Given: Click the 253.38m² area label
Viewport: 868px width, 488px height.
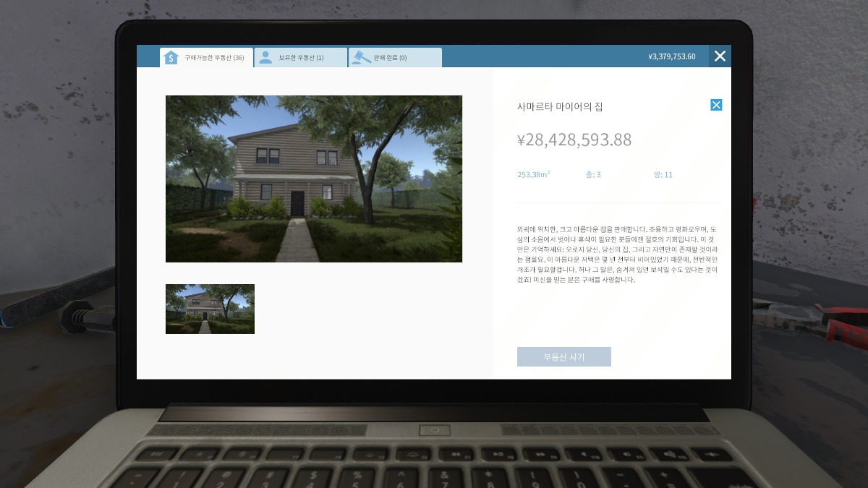Looking at the screenshot, I should [x=533, y=175].
